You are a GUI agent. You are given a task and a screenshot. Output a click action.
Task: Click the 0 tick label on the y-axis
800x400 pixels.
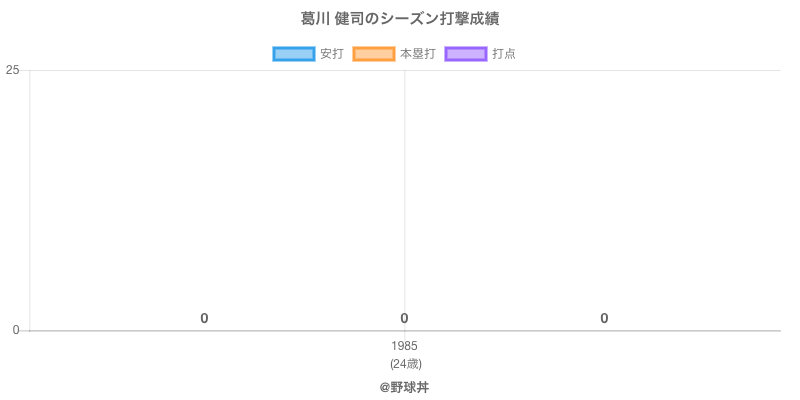(15, 330)
